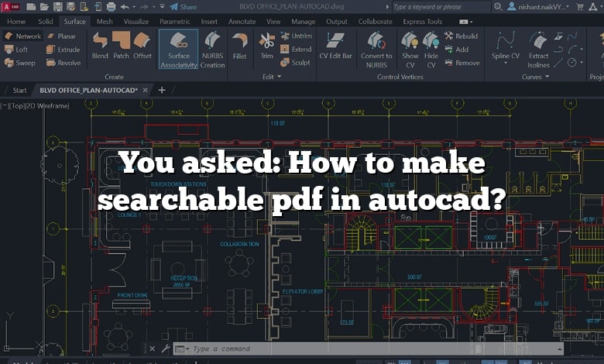Click Add control vertices

click(456, 50)
